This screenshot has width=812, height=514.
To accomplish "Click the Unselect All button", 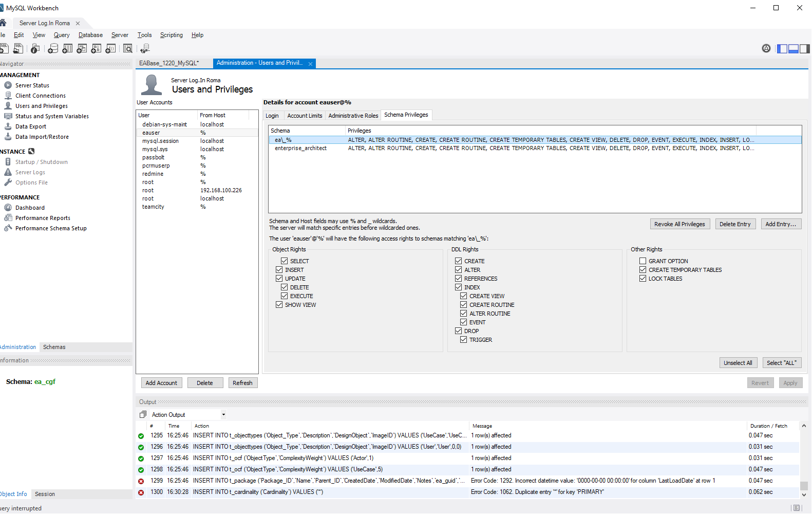I will (x=738, y=363).
